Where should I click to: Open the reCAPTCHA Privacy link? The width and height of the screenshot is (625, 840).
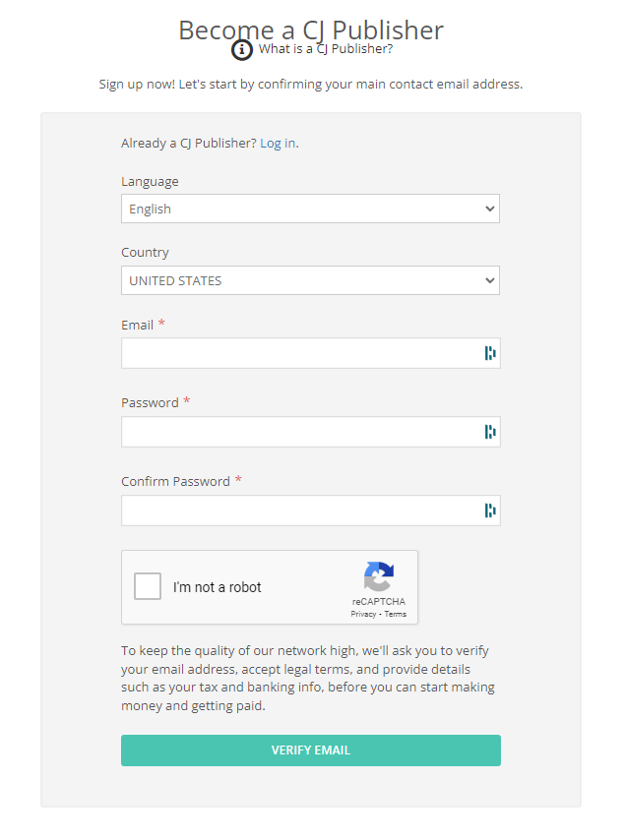tap(363, 615)
